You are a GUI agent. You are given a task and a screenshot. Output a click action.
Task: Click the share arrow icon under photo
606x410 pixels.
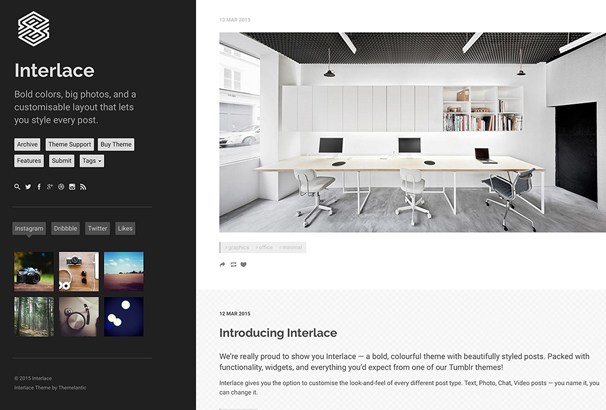222,265
